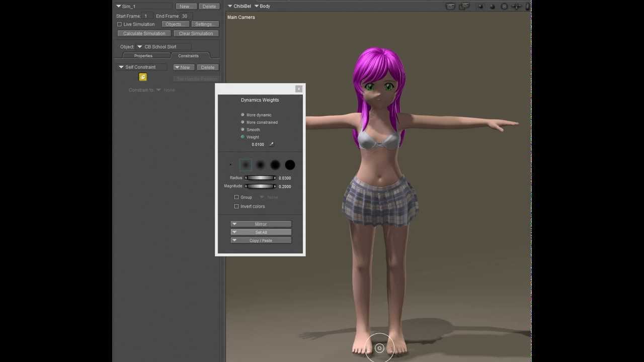Click the New simulation button

pyautogui.click(x=186, y=7)
